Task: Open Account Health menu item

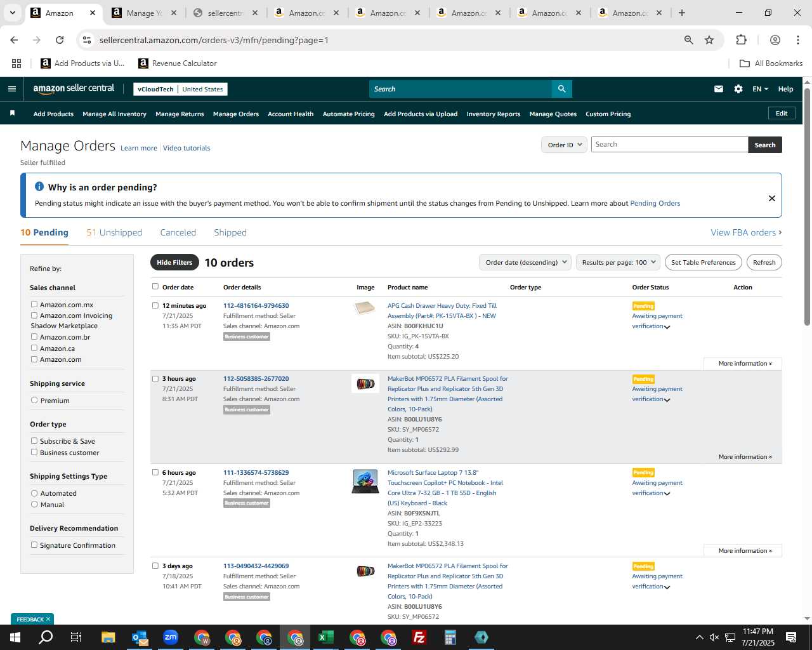Action: [x=291, y=114]
